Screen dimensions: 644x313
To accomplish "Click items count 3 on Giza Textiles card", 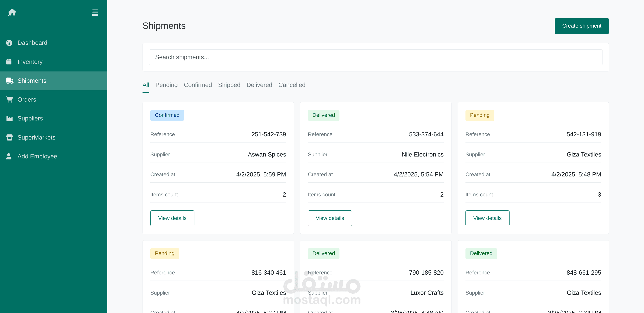I will tap(599, 194).
